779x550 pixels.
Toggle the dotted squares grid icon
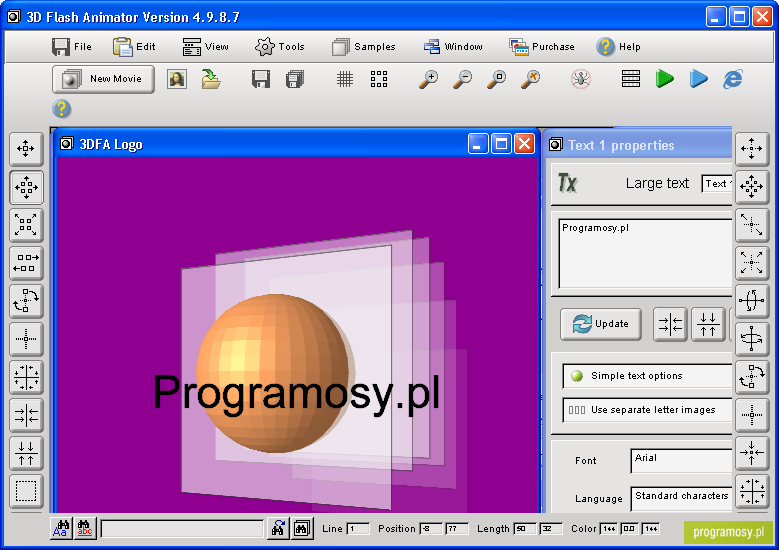click(379, 79)
